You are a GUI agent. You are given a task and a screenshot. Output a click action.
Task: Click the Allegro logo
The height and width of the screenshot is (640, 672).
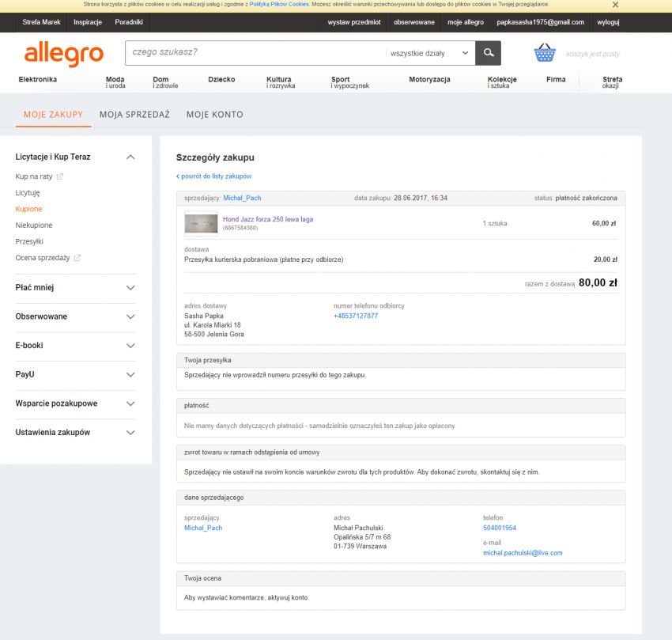64,54
